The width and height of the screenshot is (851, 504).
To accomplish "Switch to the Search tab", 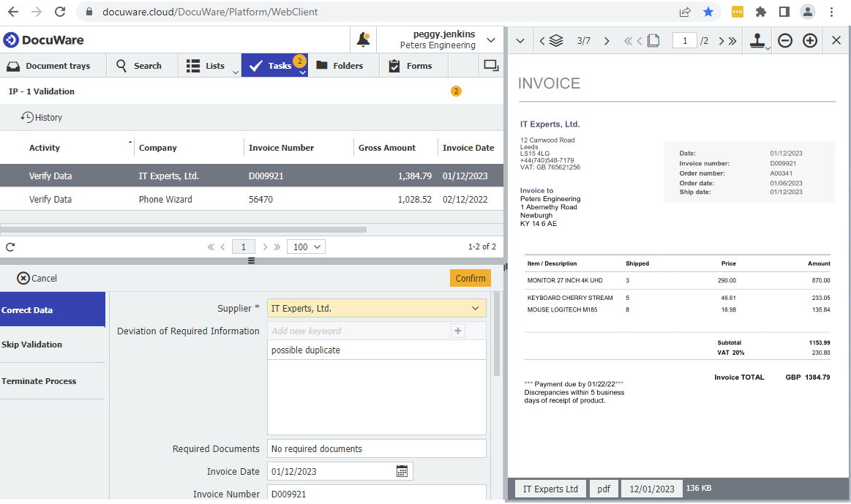I will tap(138, 66).
